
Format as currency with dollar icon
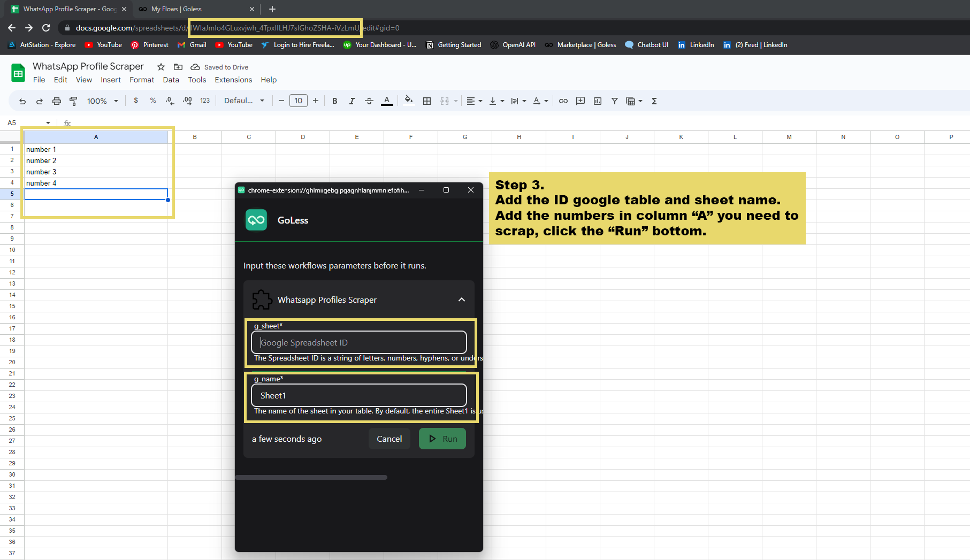(136, 101)
